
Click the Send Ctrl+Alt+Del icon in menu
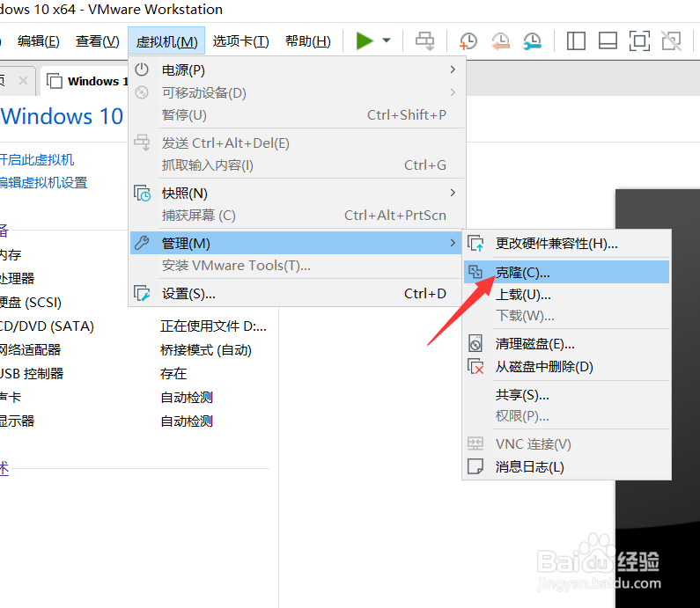click(x=142, y=143)
